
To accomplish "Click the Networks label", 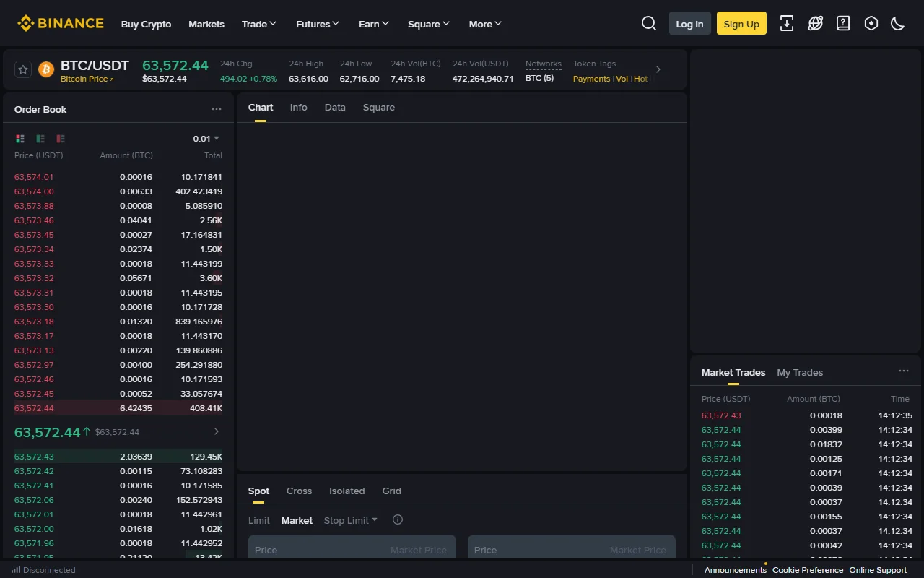I will [x=544, y=64].
